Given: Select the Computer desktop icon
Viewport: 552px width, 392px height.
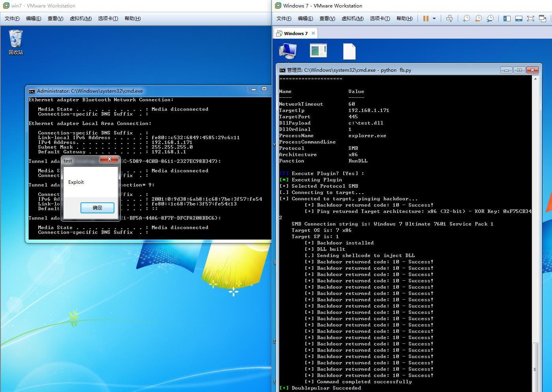Looking at the screenshot, I should click(x=288, y=52).
